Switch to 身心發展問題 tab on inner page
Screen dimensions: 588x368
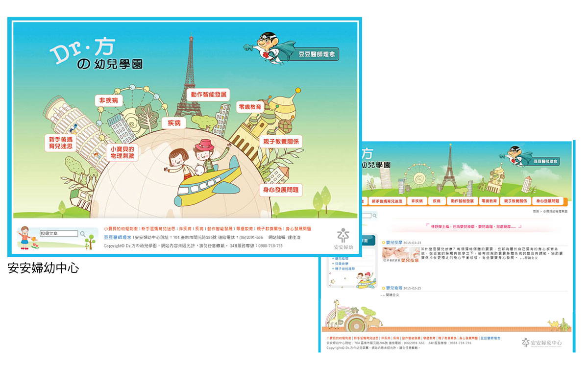547,201
